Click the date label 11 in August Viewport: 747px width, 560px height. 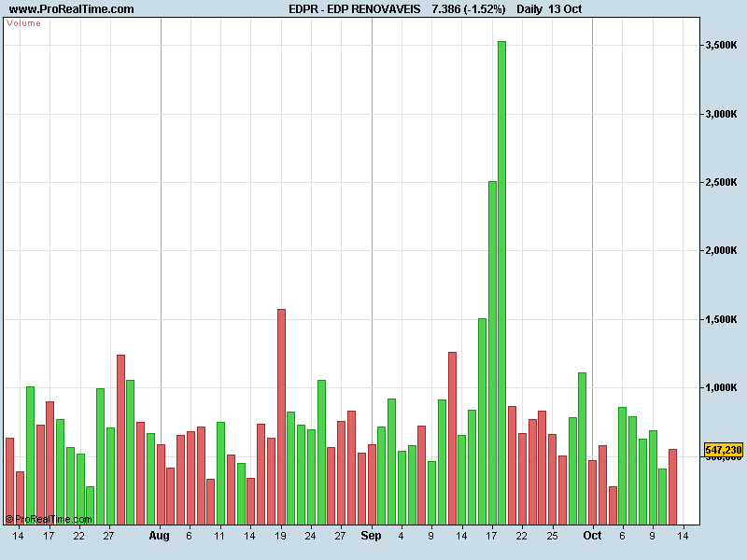[219, 536]
